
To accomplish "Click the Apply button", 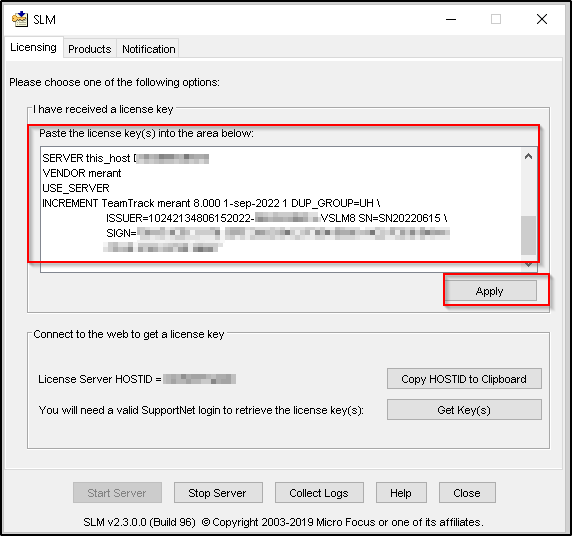I will pyautogui.click(x=490, y=291).
